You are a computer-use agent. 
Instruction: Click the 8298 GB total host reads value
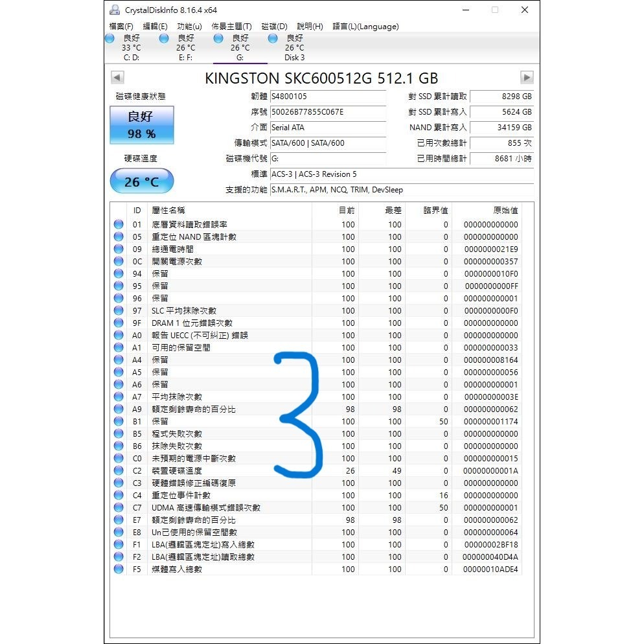pos(501,97)
